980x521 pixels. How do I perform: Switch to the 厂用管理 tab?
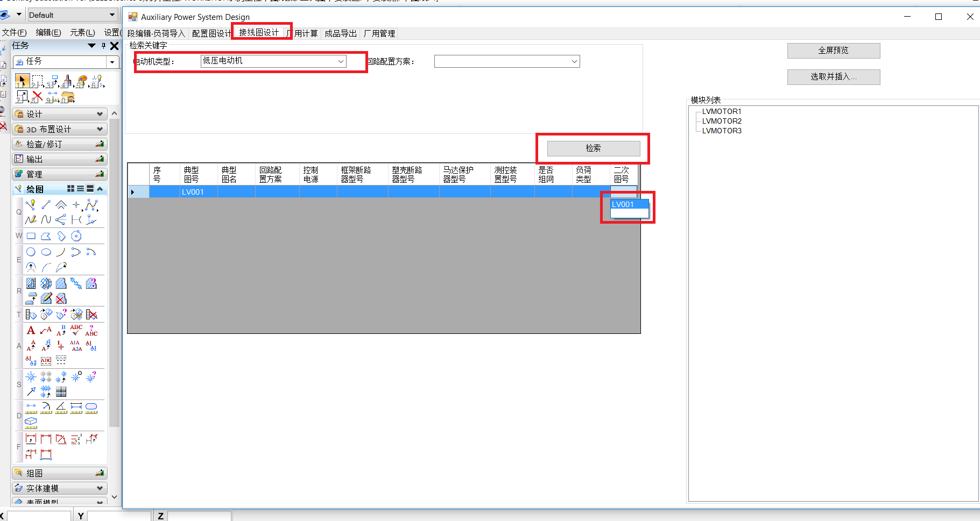coord(379,33)
